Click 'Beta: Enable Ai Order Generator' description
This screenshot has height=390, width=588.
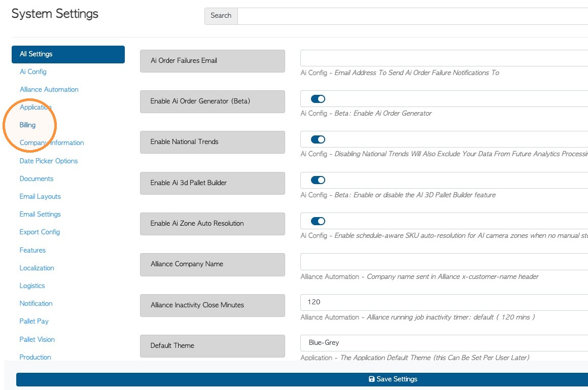383,113
